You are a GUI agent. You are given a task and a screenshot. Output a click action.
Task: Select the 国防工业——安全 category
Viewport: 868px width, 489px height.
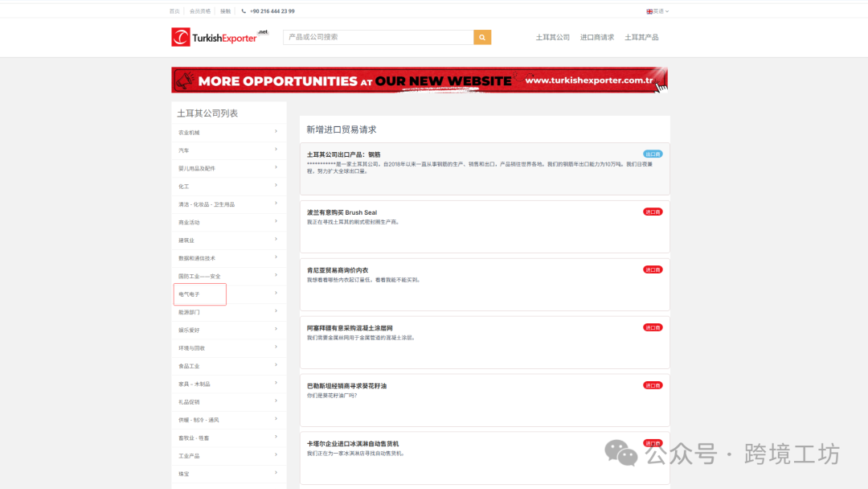point(199,277)
